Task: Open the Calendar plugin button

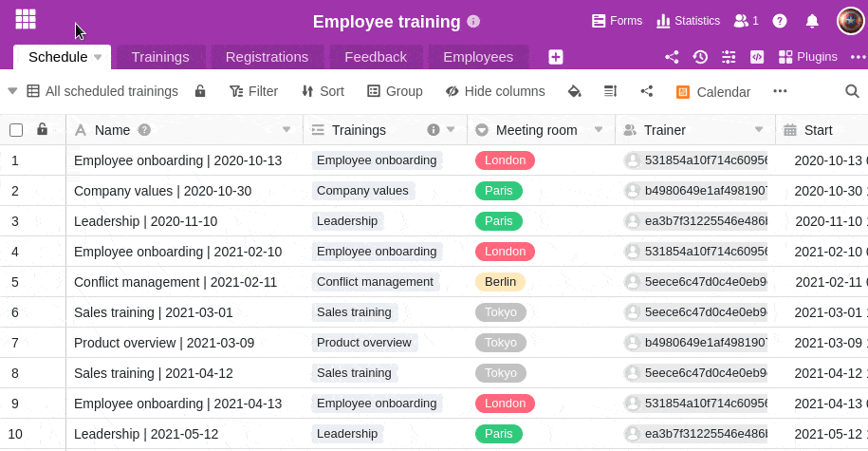Action: 713,92
